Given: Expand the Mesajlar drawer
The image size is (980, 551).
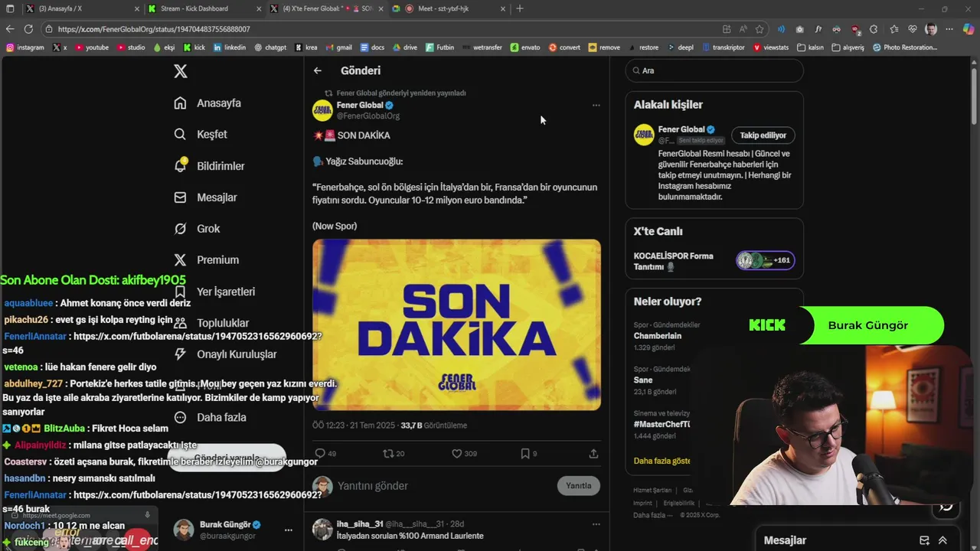Looking at the screenshot, I should [942, 540].
